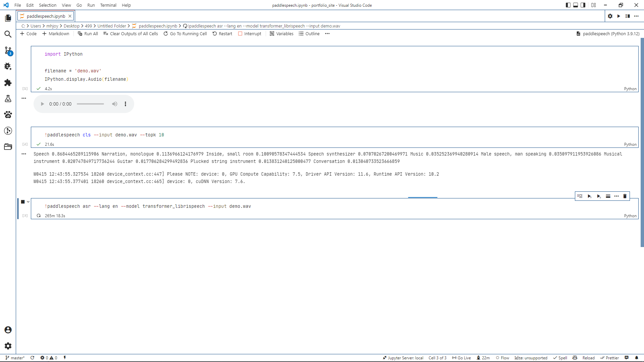Run all cells in the notebook
Viewport: 644px width, 362px height.
coord(88,34)
